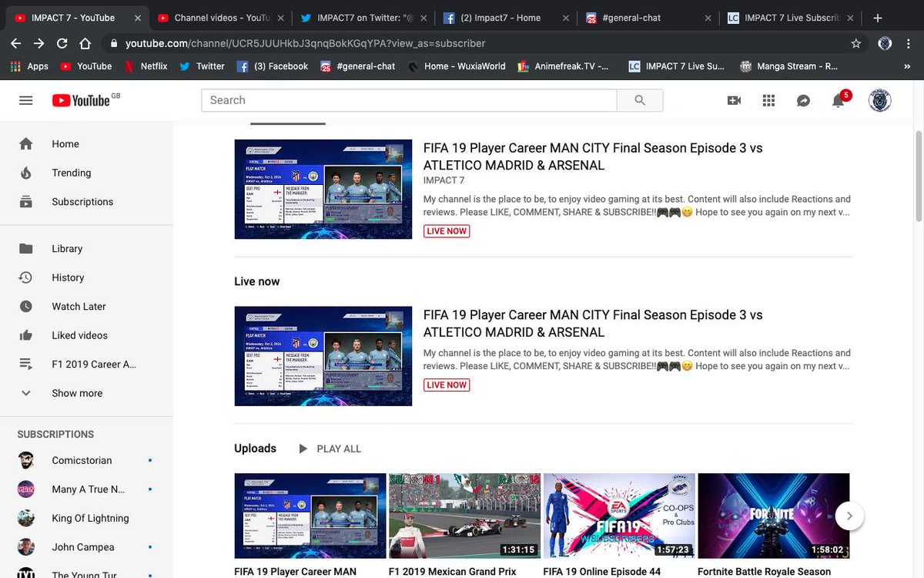924x578 pixels.
Task: Open the YouTube apps grid icon
Action: (768, 100)
